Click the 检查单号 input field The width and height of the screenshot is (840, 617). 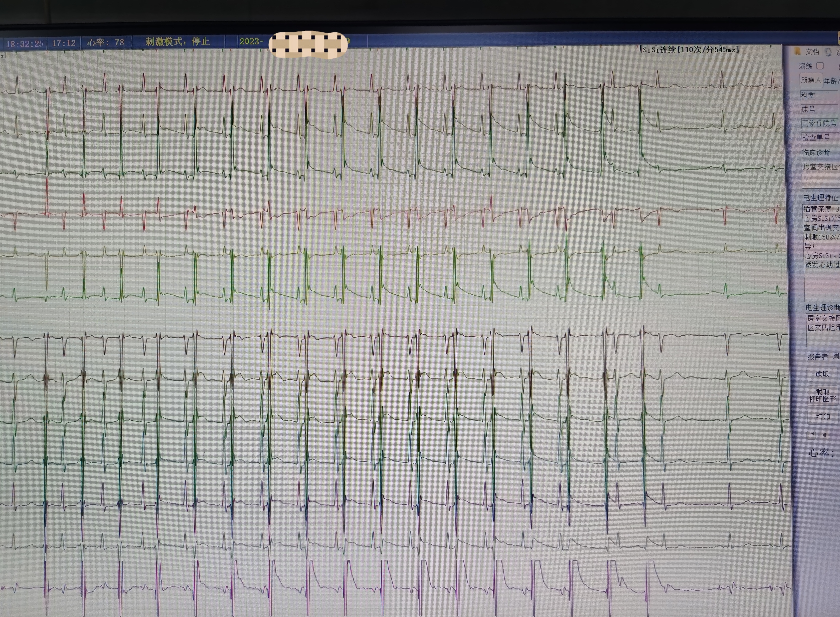(x=820, y=137)
